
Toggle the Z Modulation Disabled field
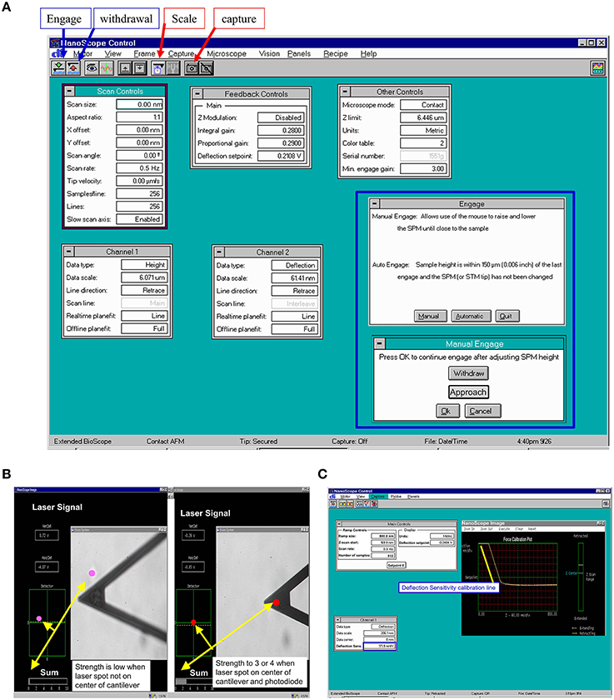[x=281, y=117]
